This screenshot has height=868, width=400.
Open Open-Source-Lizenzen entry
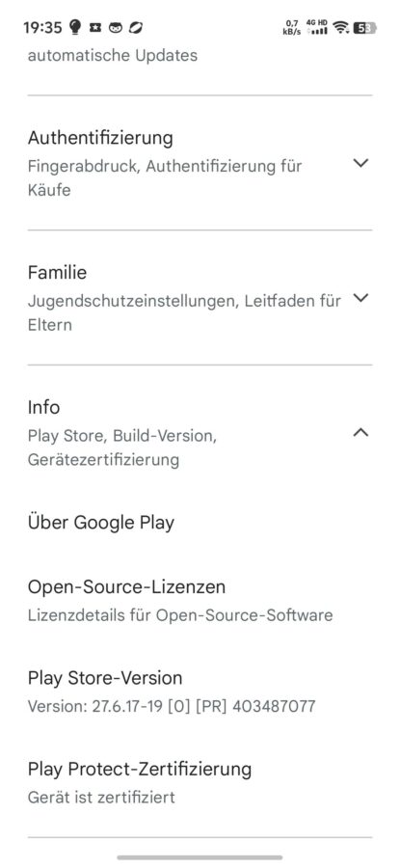tap(200, 600)
